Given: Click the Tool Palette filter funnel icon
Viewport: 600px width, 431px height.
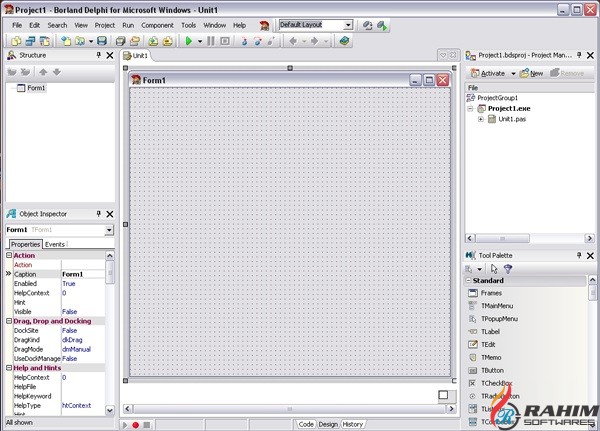Looking at the screenshot, I should point(508,269).
